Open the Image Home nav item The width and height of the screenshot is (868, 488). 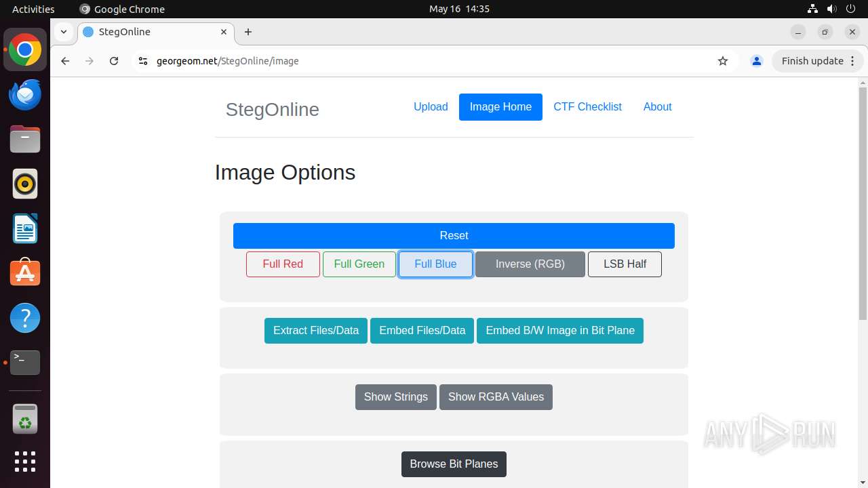(x=500, y=107)
